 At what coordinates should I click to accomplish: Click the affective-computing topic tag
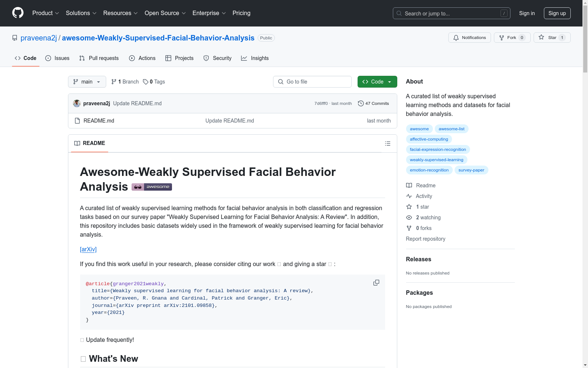[429, 139]
